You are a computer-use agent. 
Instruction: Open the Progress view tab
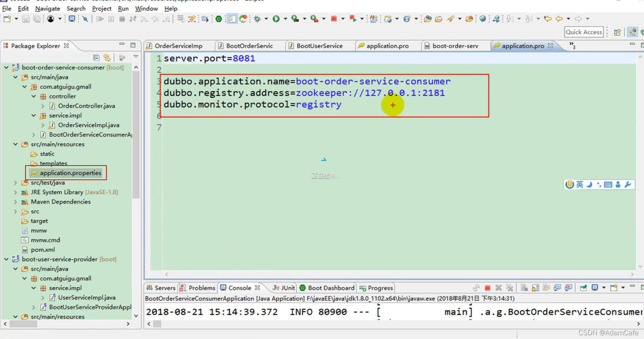tap(377, 288)
